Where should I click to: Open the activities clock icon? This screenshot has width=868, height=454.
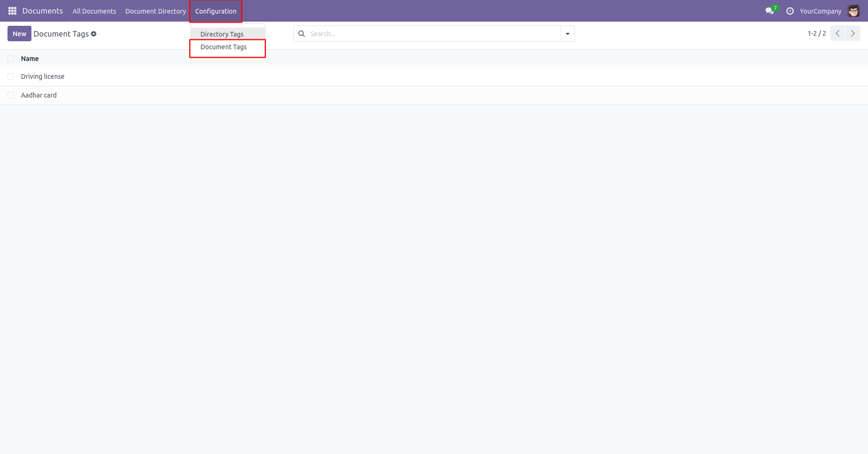coord(790,11)
